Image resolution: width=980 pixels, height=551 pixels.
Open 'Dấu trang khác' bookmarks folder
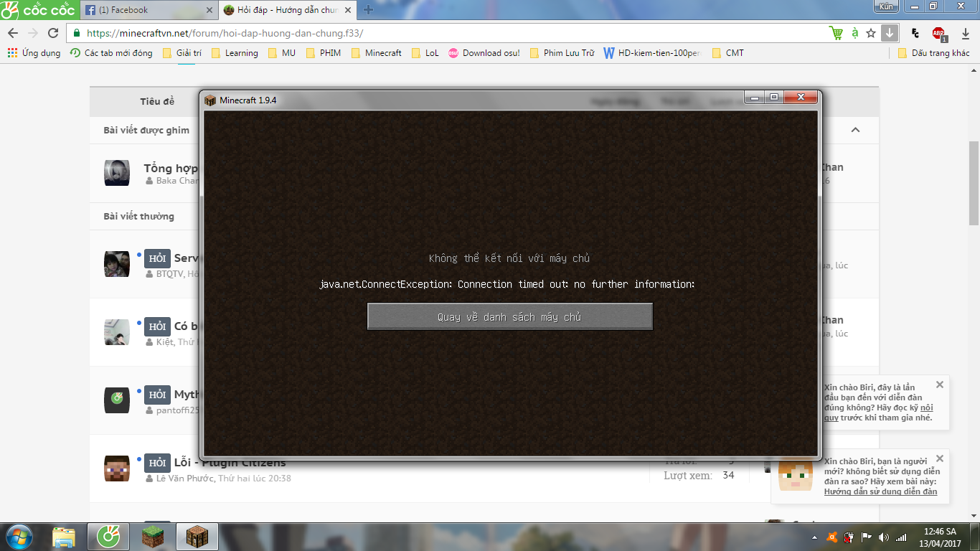click(933, 53)
